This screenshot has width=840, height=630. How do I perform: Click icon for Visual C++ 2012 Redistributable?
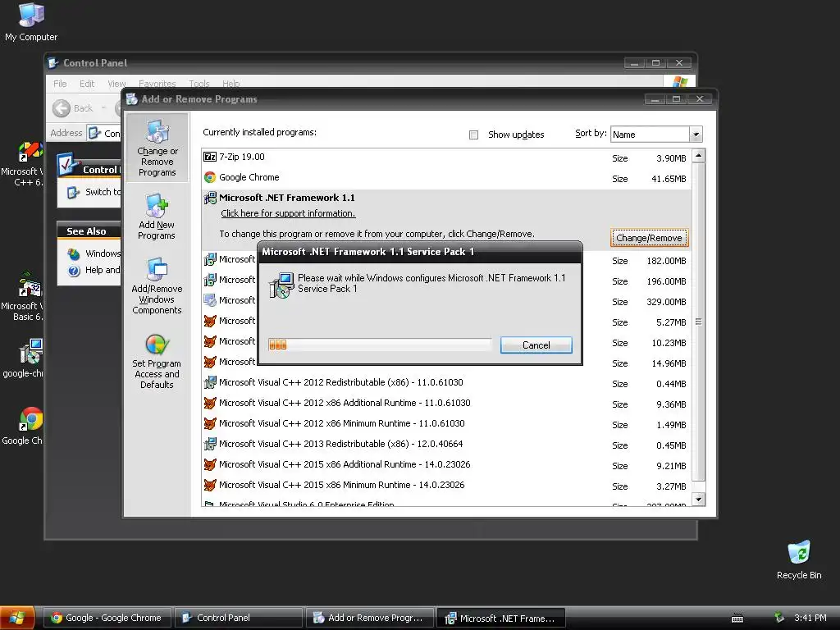(210, 382)
